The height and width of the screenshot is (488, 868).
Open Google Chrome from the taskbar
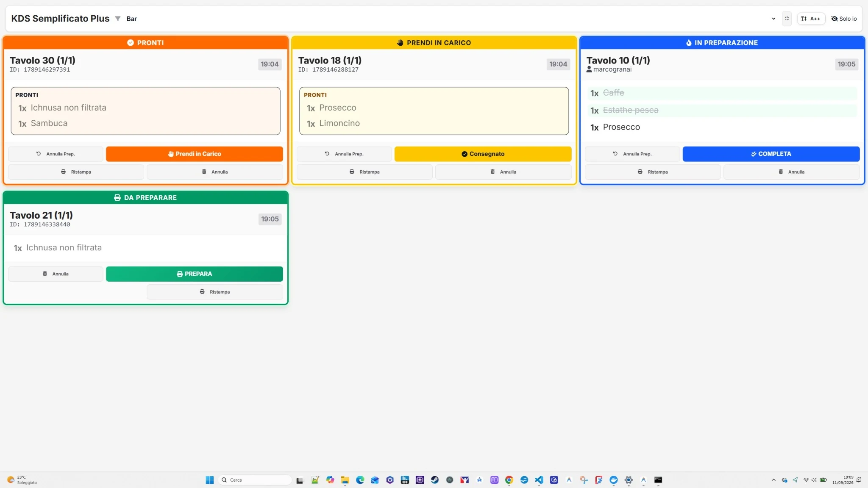point(509,480)
